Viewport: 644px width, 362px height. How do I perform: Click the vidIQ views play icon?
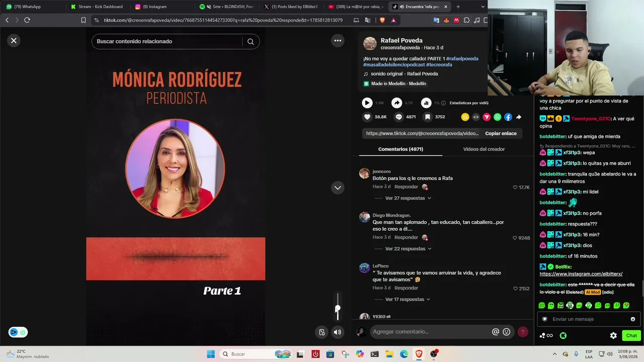(367, 103)
